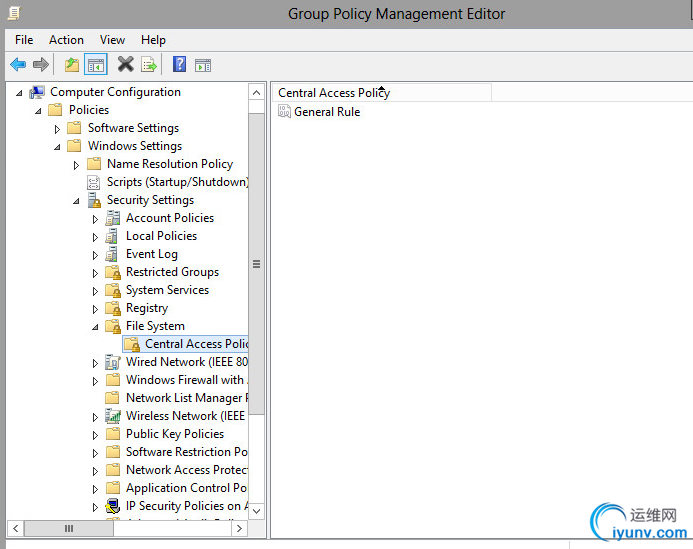Sort by Central Access Policy column header
693x549 pixels.
pyautogui.click(x=382, y=93)
